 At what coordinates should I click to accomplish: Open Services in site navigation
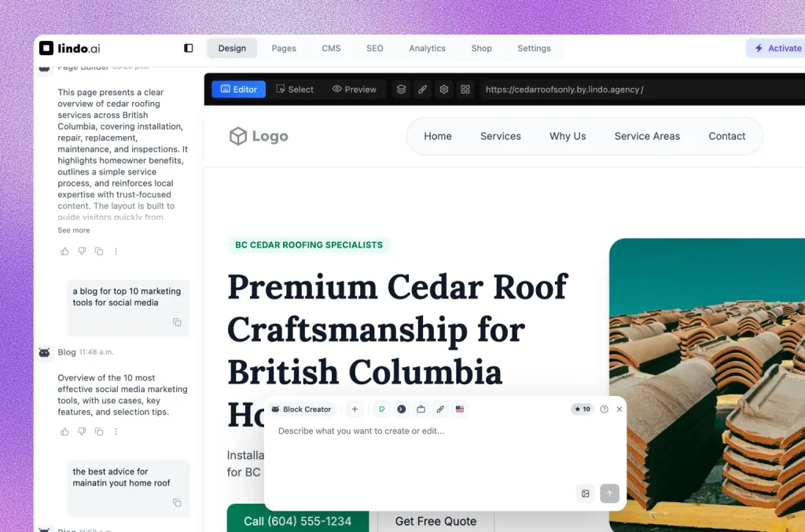pyautogui.click(x=501, y=136)
